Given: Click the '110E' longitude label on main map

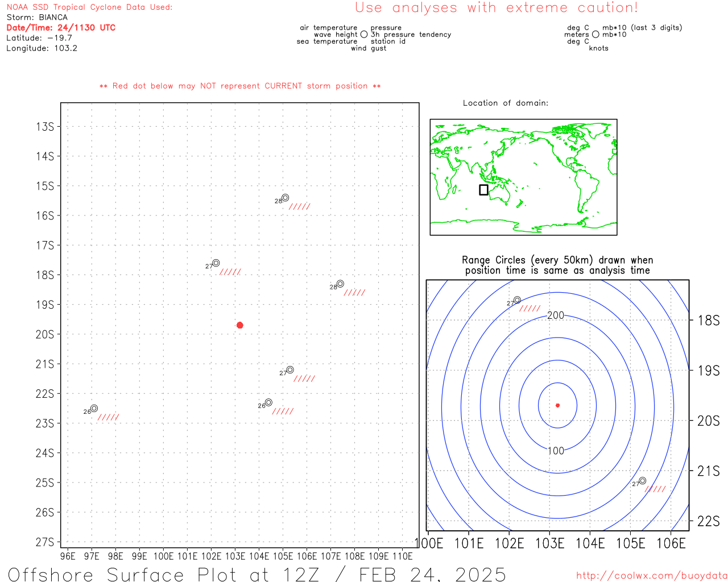Looking at the screenshot, I should pos(403,556).
